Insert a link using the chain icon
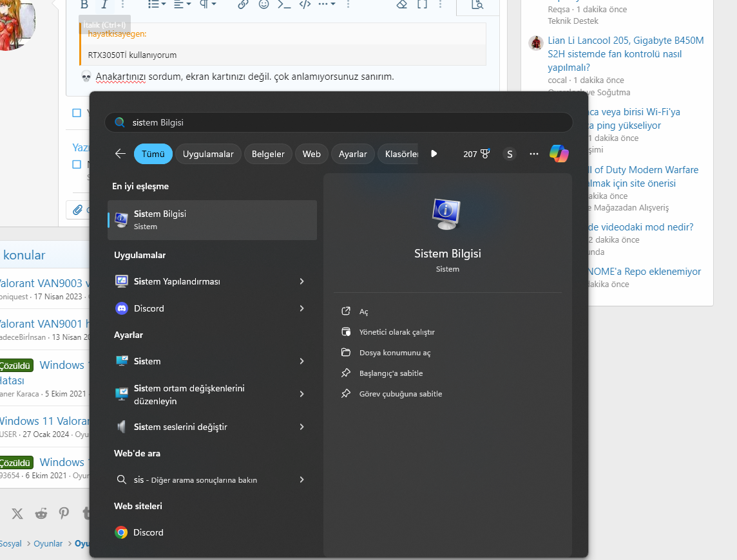The width and height of the screenshot is (737, 560). tap(243, 5)
